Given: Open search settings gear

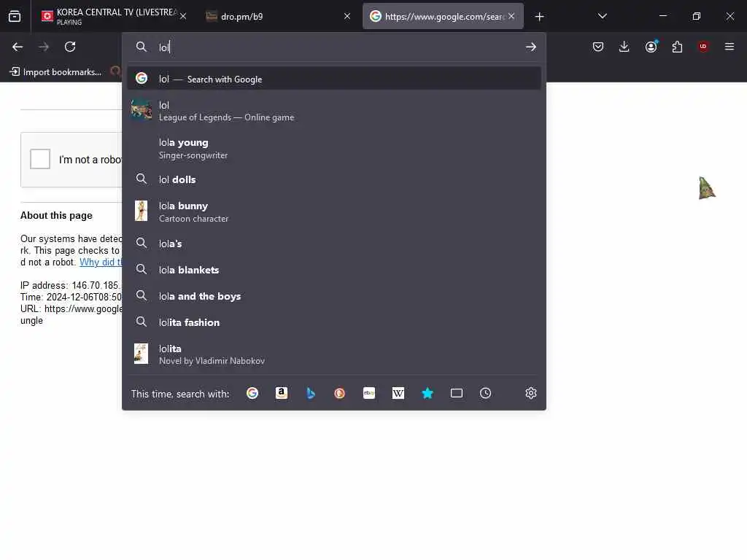Looking at the screenshot, I should [x=531, y=393].
